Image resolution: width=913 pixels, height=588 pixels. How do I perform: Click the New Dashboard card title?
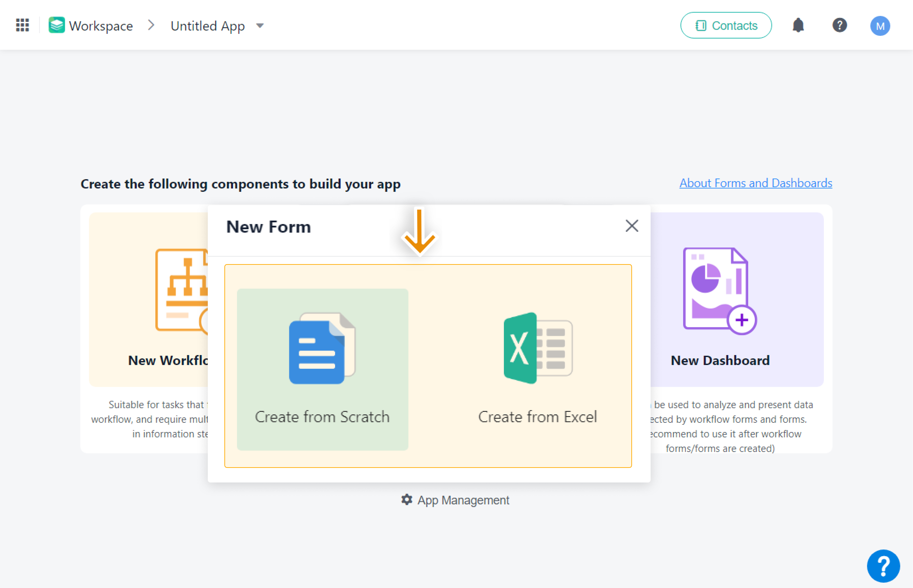pos(720,360)
